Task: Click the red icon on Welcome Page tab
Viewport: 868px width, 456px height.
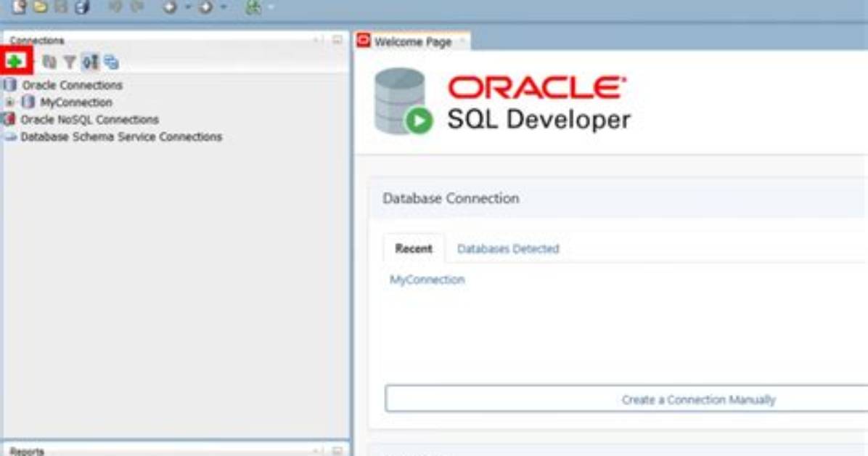Action: click(364, 41)
